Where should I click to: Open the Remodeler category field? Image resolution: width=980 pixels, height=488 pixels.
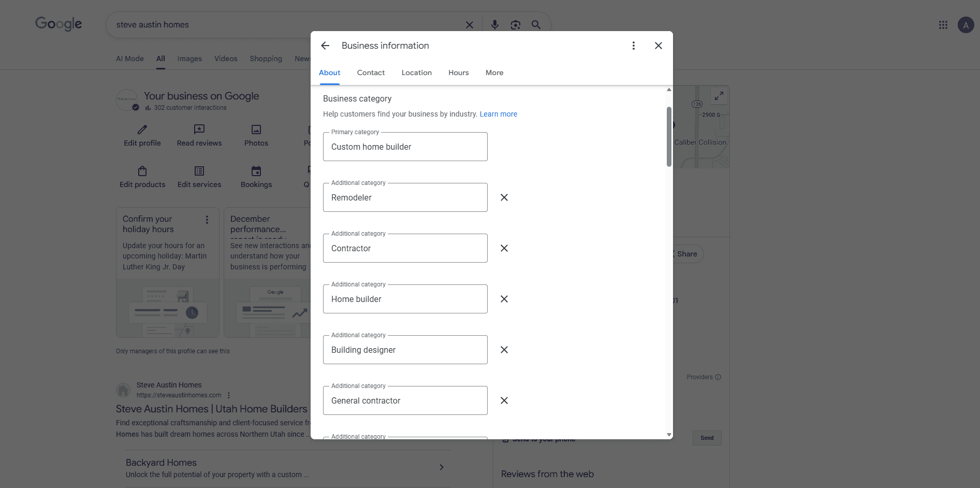coord(405,197)
